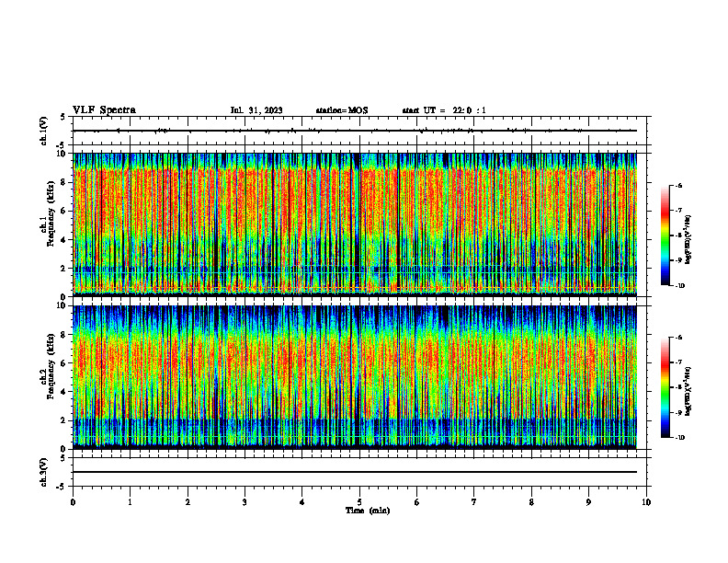Click the ch.2 spectrogram "10" kHz tick label
Screen dimensions: 728x563
point(62,305)
